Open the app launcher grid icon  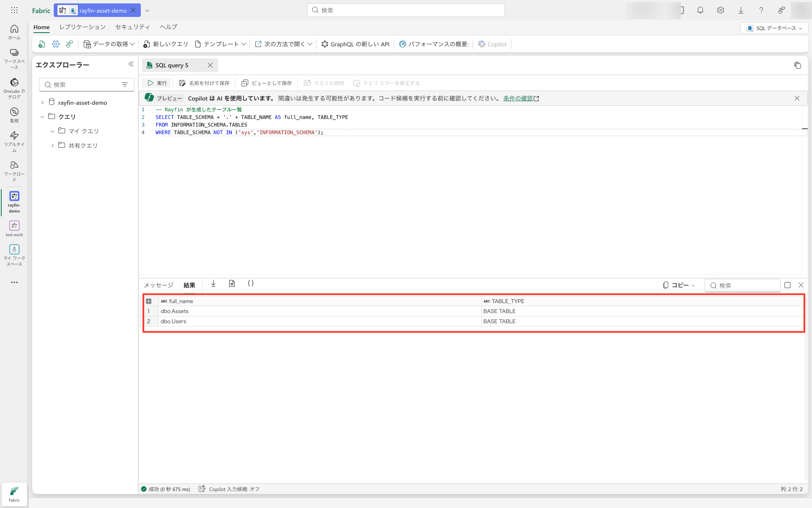tap(14, 10)
